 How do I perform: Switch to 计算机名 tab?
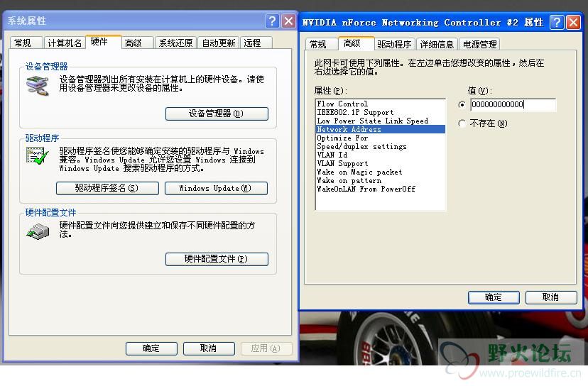pos(65,43)
